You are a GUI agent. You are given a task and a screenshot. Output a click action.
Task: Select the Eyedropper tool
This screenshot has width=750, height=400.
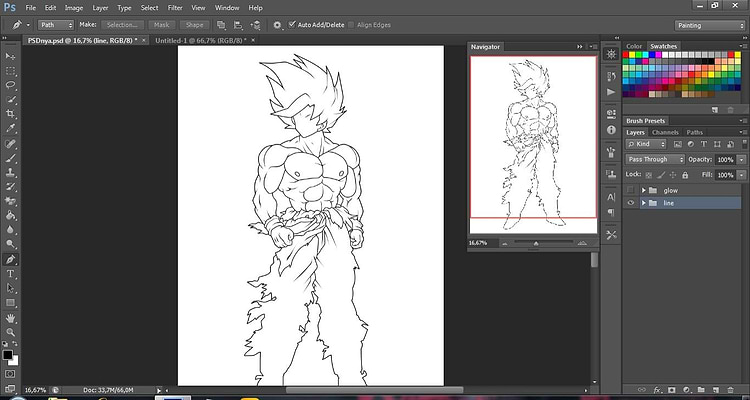10,128
